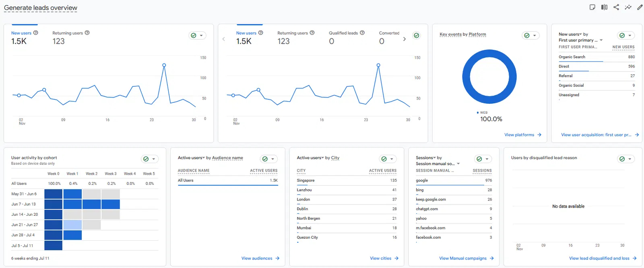Click Generate leads overview report title
Viewport: 644px width, 268px height.
[x=41, y=8]
